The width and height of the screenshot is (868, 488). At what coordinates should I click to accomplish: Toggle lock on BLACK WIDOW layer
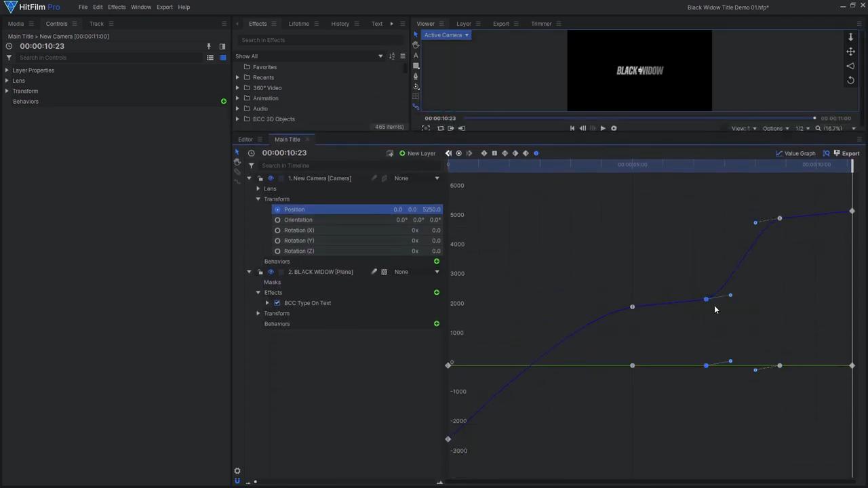point(260,272)
